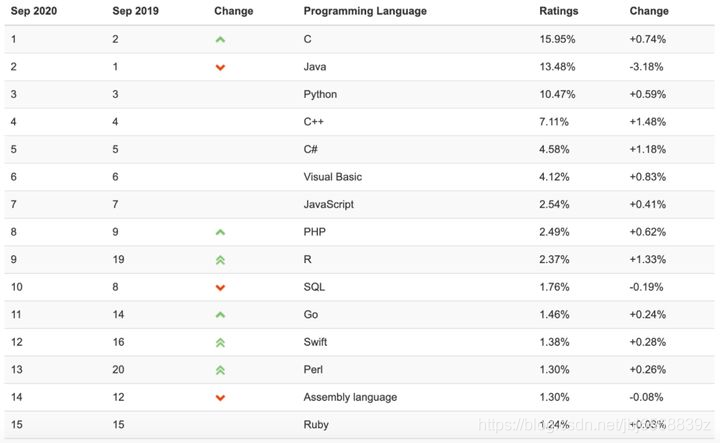This screenshot has height=443, width=720.
Task: Click the Programming Language column header
Action: (x=365, y=11)
